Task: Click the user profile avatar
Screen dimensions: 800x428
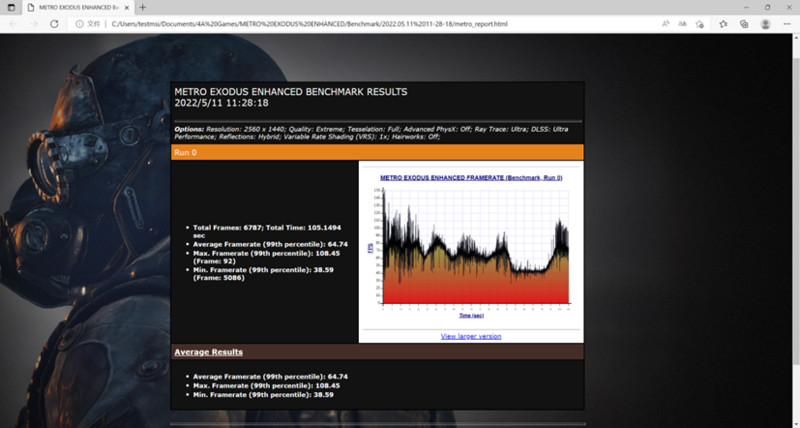Action: point(766,23)
